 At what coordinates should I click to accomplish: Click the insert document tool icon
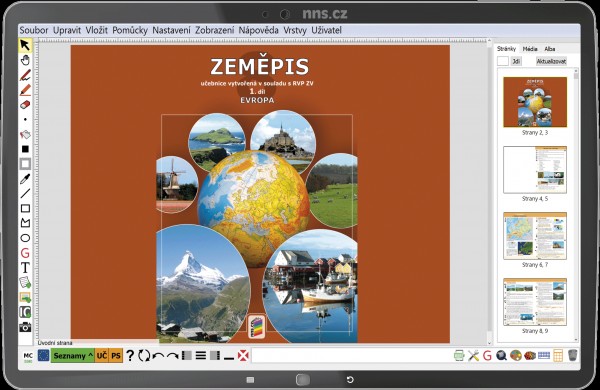coord(25,282)
